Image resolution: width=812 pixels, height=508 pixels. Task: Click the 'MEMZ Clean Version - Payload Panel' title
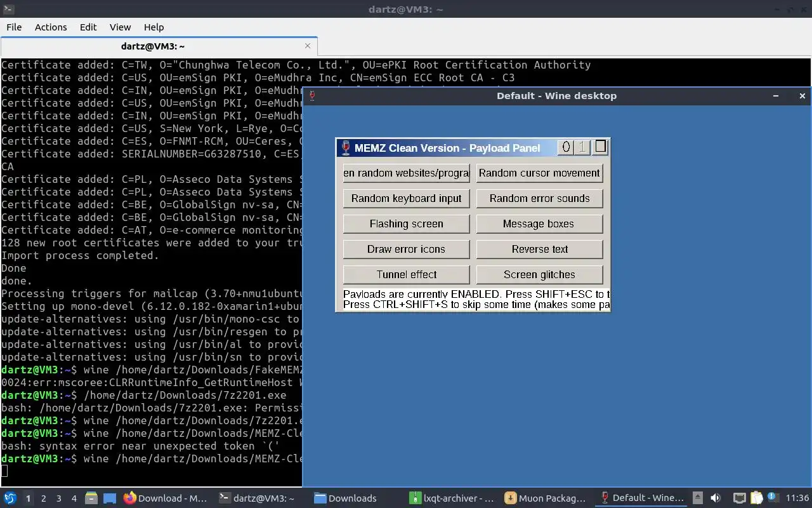[x=447, y=148]
